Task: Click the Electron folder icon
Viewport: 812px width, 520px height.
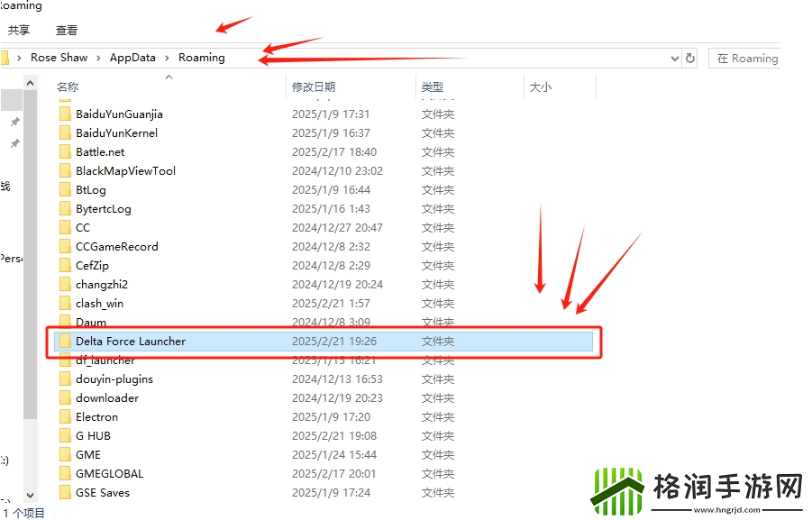Action: click(x=65, y=417)
